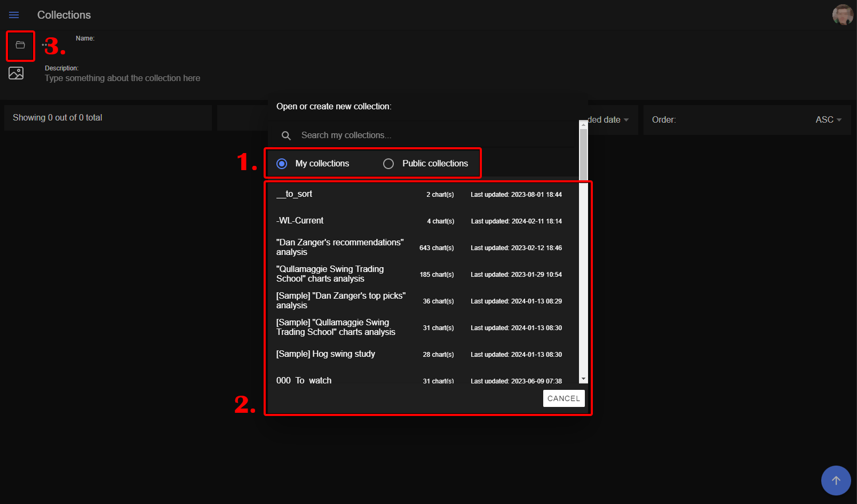
Task: Click Last updated 2024-02-11 18:14 text
Action: 516,221
